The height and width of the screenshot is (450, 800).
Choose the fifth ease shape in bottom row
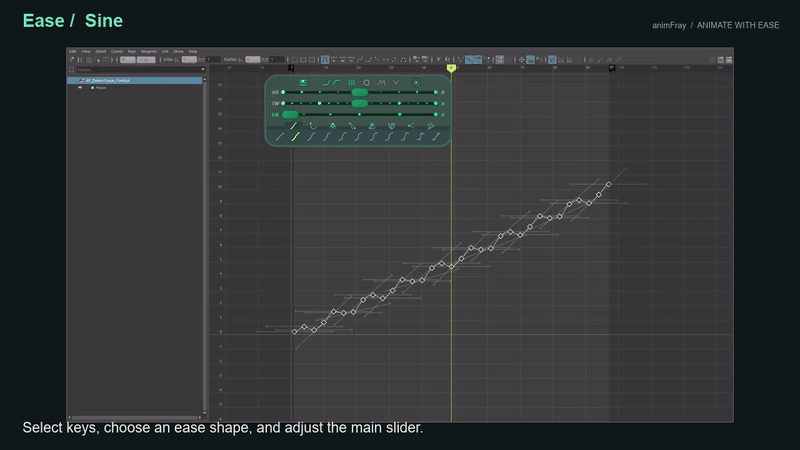342,137
